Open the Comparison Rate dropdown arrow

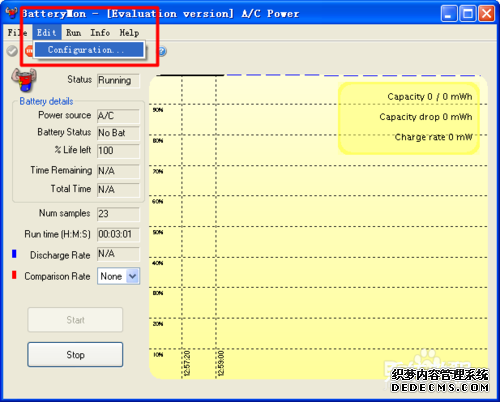[132, 276]
